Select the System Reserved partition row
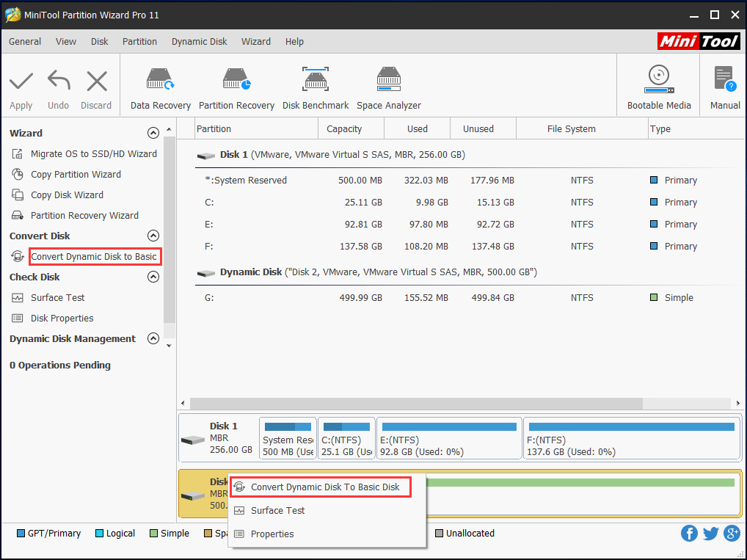The width and height of the screenshot is (747, 560). click(x=469, y=180)
